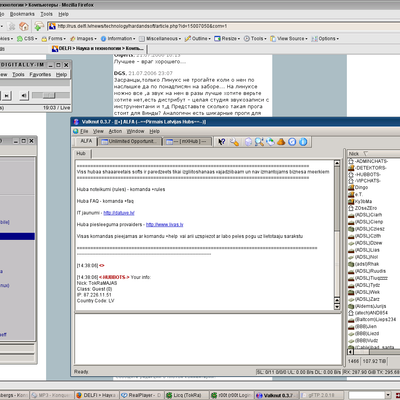Viewport: 400px width, 400px height.
Task: Switch to the Unlimited Opportunit... tab
Action: [x=129, y=142]
